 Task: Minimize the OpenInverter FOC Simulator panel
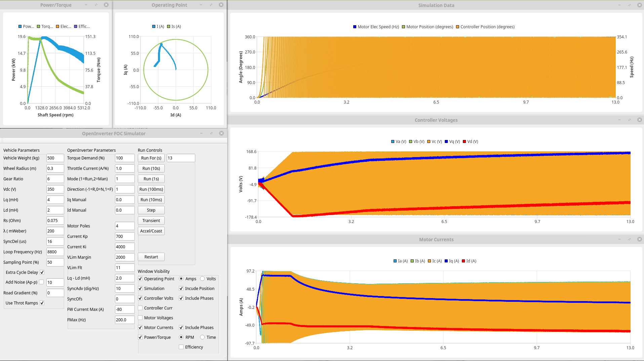[x=201, y=133]
